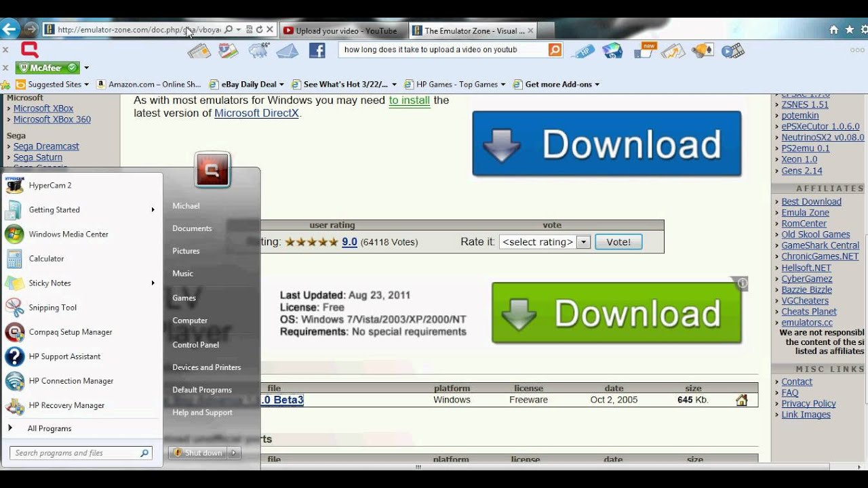Click the browser Forward arrow button
Screen dimensions: 868x488
(x=31, y=29)
